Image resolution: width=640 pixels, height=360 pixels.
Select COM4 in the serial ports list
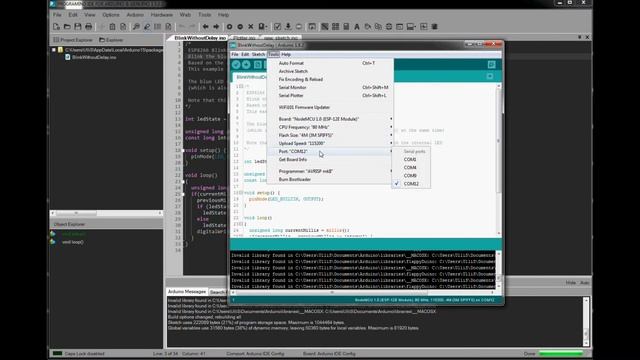pos(411,167)
